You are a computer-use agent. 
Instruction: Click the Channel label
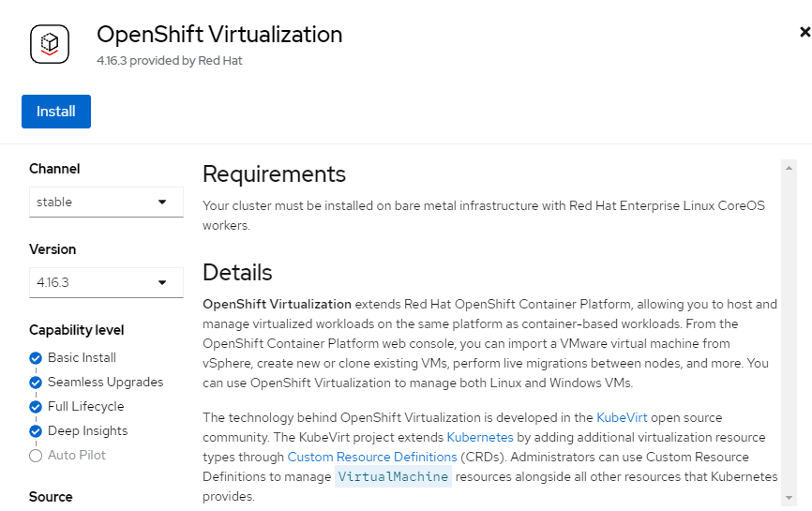tap(54, 169)
